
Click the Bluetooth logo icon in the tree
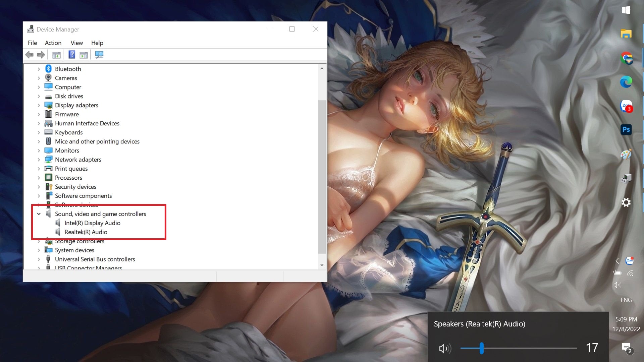point(48,69)
